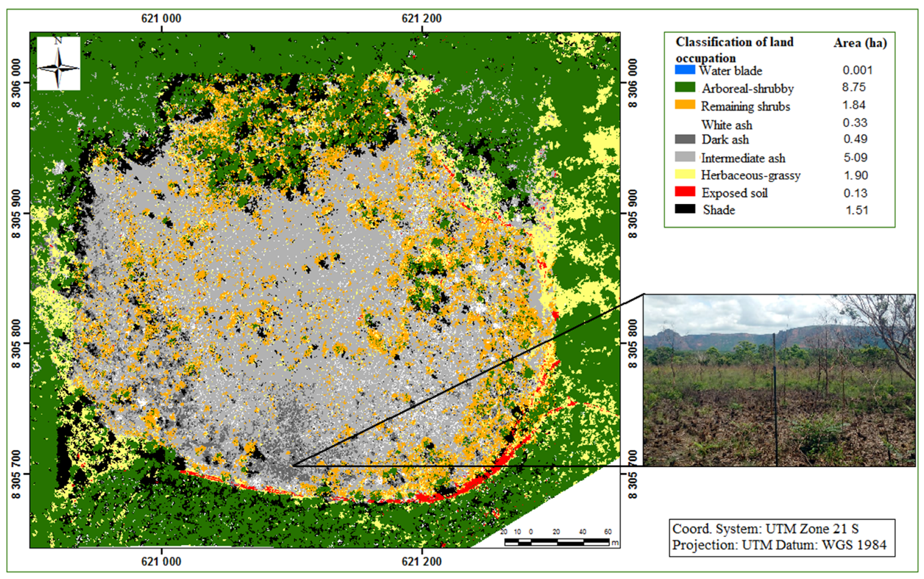The image size is (924, 579).
Task: Click the 8.75 area value
Action: 854,88
